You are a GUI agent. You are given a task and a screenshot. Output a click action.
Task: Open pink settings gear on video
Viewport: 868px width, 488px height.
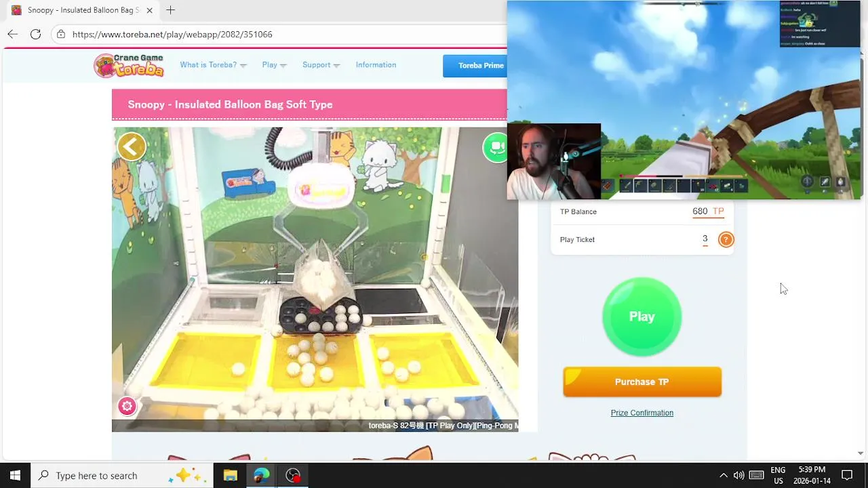[127, 406]
